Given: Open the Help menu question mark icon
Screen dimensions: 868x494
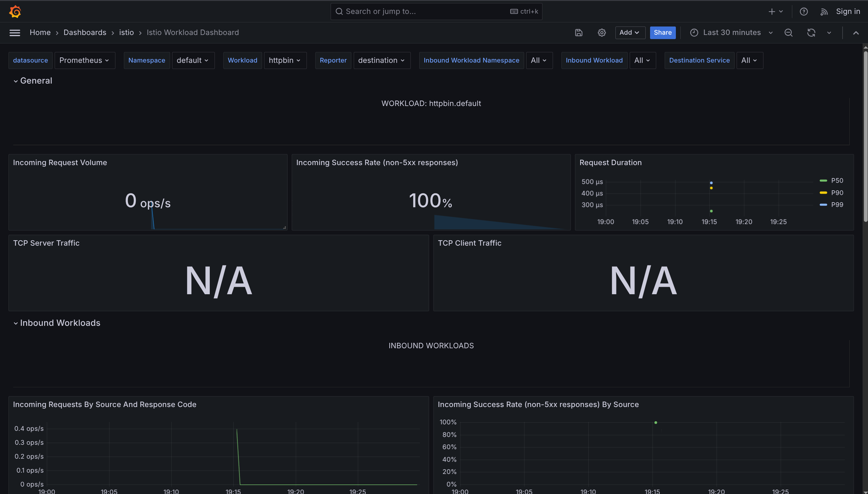Looking at the screenshot, I should coord(804,11).
